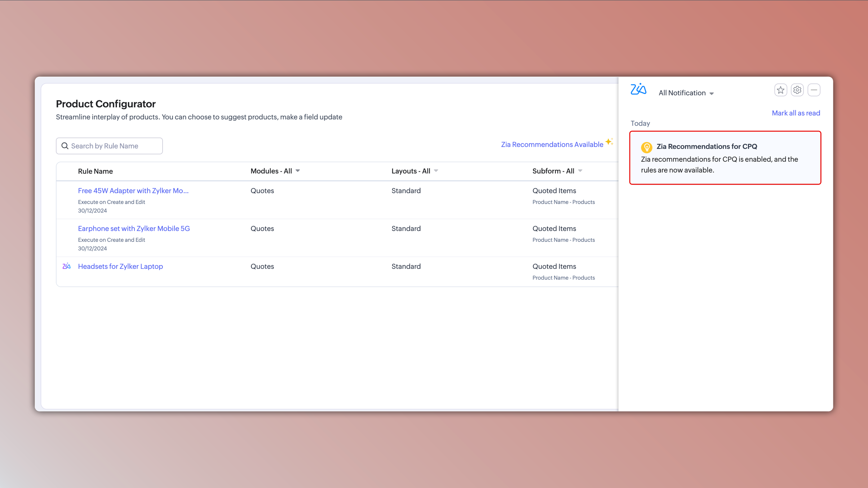Open Zia Recommendations Available link
This screenshot has height=488, width=868.
552,145
